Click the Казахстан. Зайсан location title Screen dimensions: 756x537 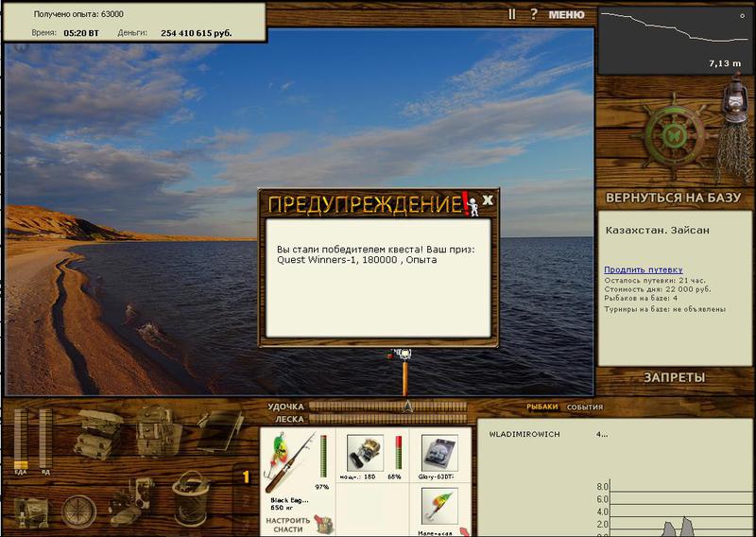click(657, 230)
